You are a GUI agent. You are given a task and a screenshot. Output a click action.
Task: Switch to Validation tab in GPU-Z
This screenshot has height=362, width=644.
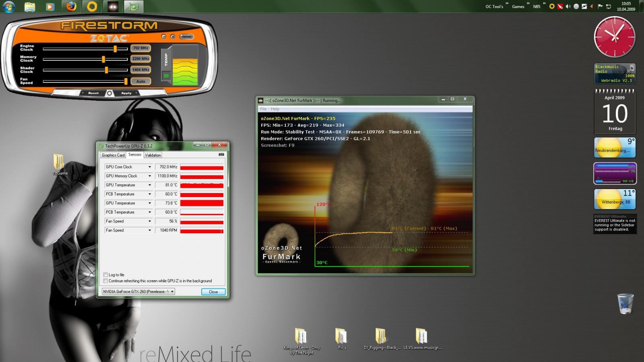tap(153, 155)
